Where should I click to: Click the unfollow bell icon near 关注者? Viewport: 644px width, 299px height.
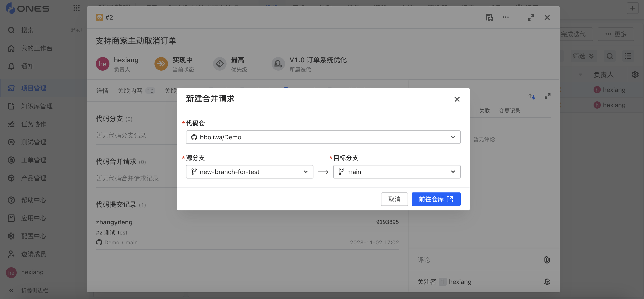(x=547, y=282)
